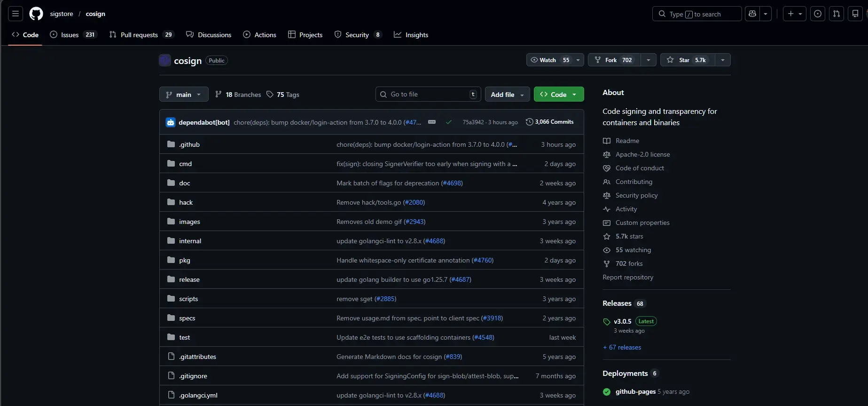Open the Discussions tab
This screenshot has width=868, height=406.
click(209, 34)
